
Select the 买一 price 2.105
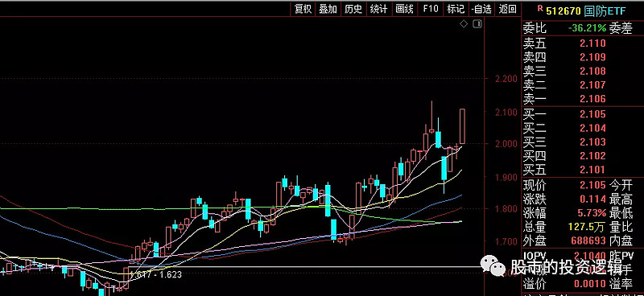pos(593,114)
